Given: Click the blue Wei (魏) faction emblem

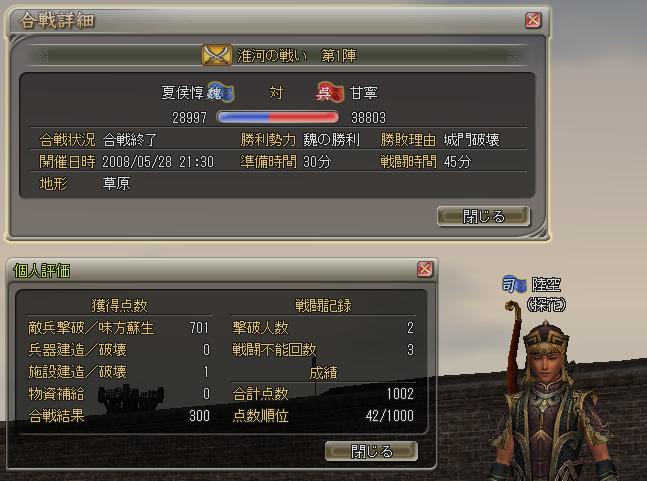Looking at the screenshot, I should pos(220,92).
